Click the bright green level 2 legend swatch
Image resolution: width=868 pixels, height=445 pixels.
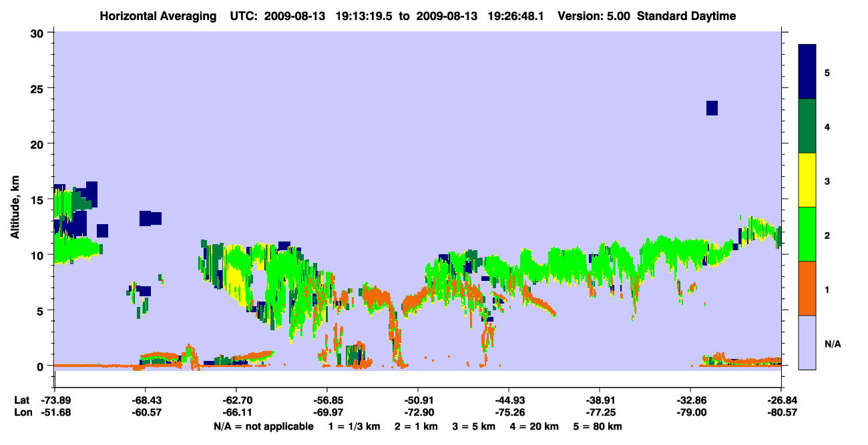807,234
